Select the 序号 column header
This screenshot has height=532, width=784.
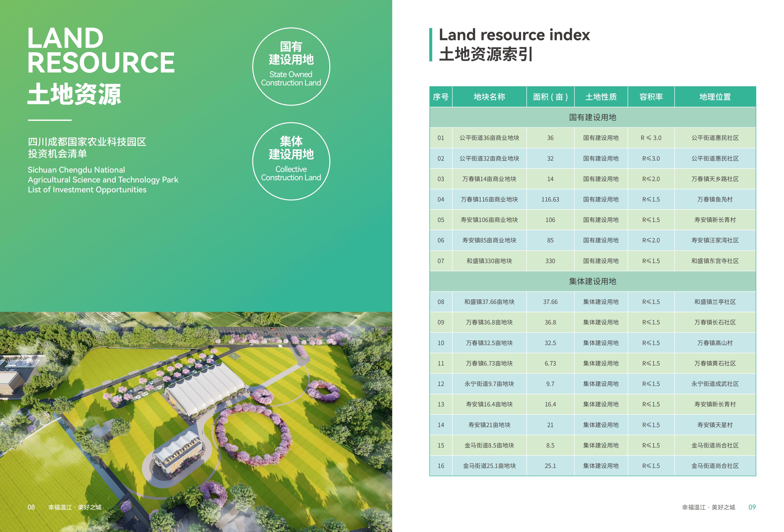click(x=441, y=97)
